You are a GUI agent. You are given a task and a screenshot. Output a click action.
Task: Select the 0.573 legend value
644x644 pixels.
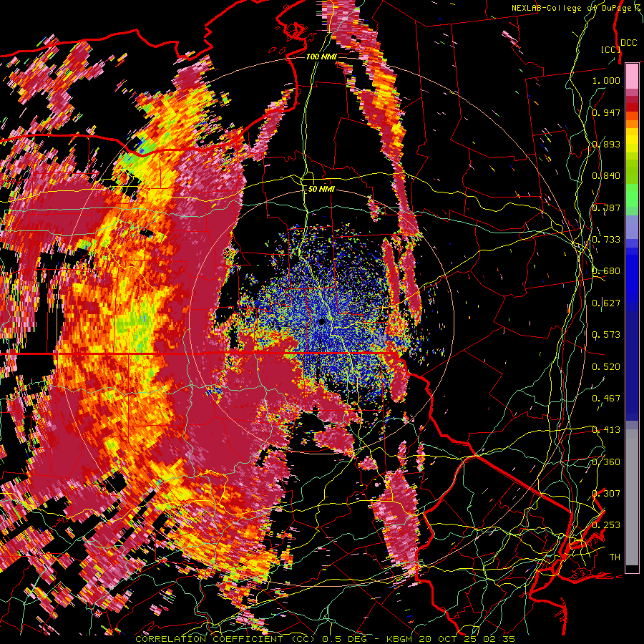click(x=606, y=335)
